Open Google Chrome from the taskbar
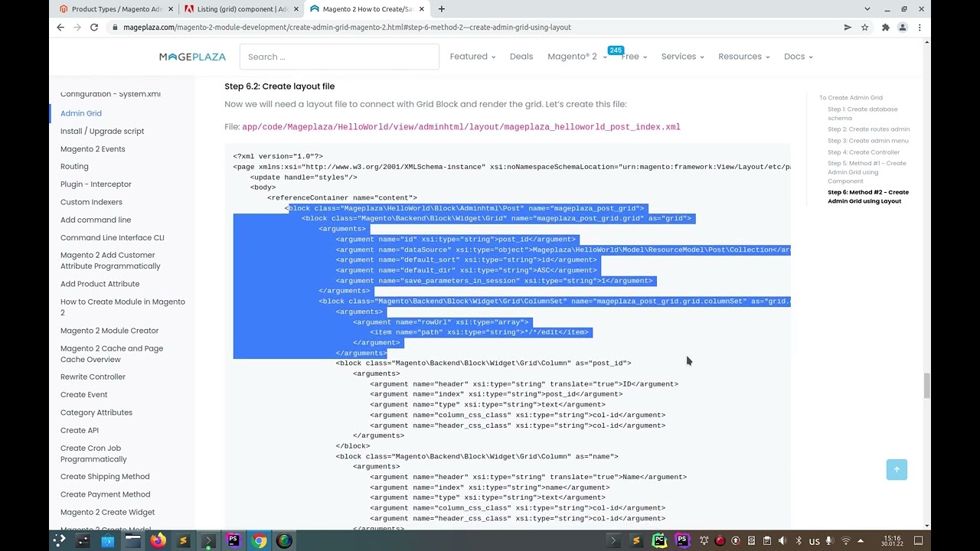This screenshot has height=551, width=980. 259,541
